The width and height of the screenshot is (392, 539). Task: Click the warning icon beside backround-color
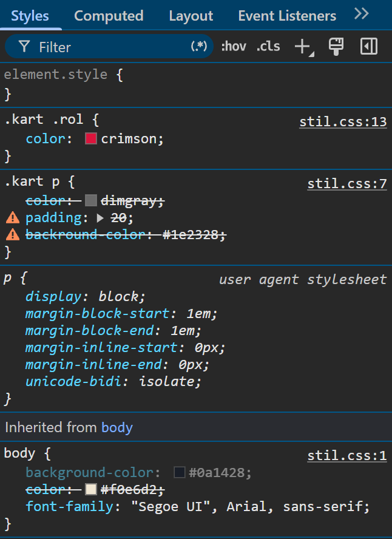13,235
